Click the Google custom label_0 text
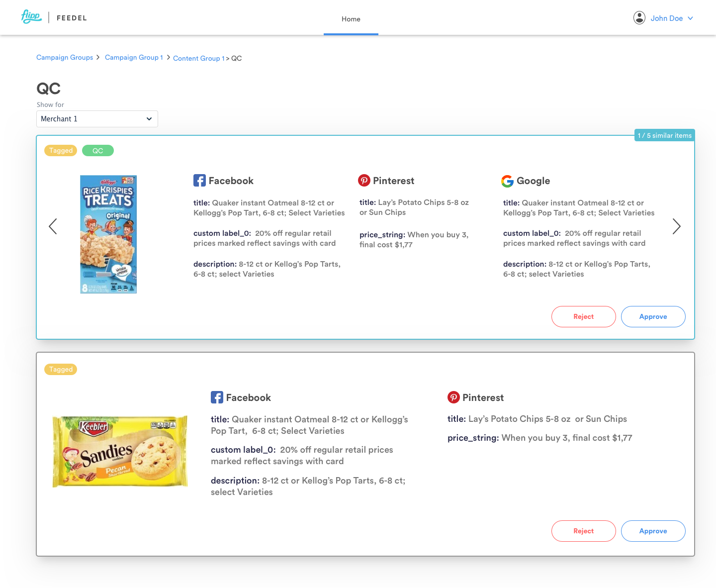 [574, 238]
